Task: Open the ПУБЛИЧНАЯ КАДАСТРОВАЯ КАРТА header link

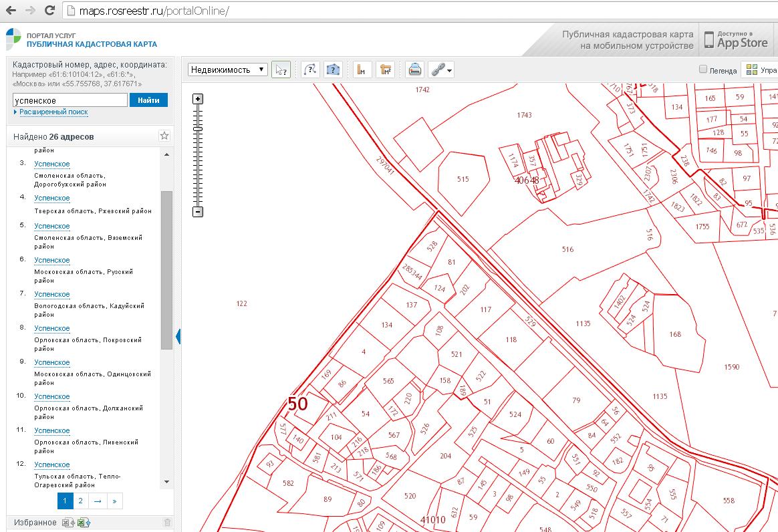Action: click(92, 44)
